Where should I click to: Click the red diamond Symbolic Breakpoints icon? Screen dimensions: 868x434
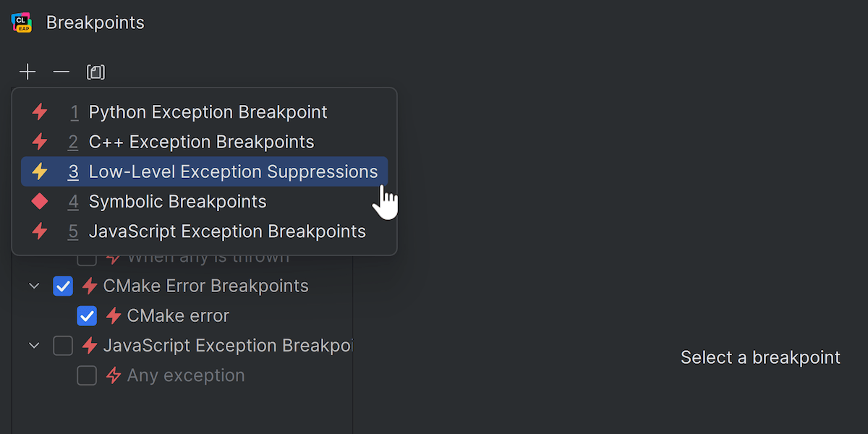tap(40, 202)
